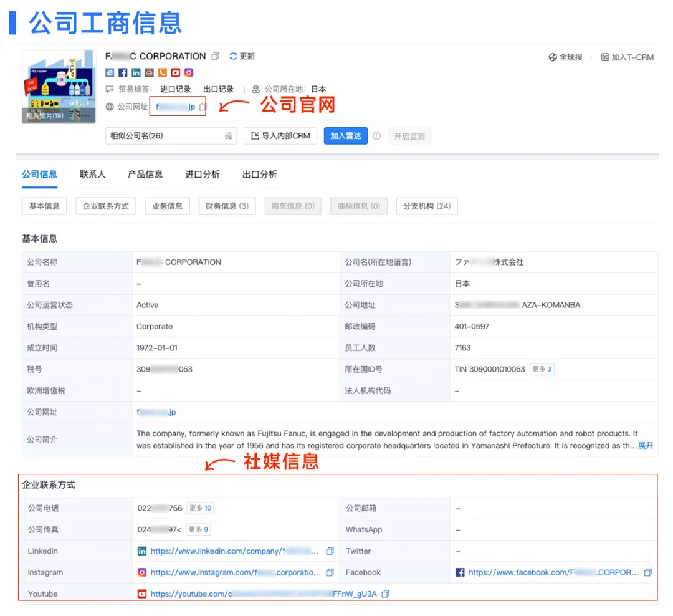Image resolution: width=673 pixels, height=616 pixels.
Task: Open the LinkedIn icon below company name
Action: (x=136, y=72)
